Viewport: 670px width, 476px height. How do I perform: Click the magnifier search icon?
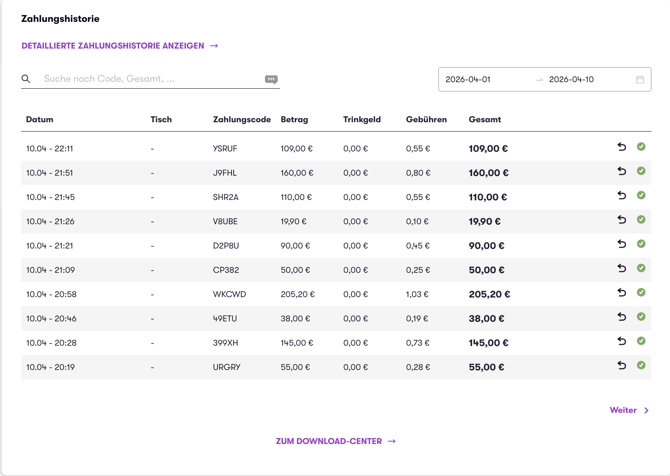[x=26, y=79]
